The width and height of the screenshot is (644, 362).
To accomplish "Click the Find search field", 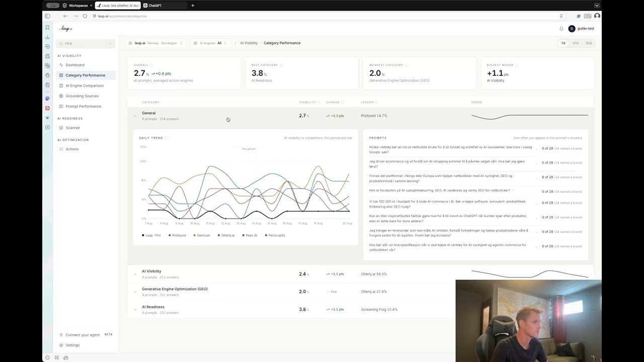I will (86, 43).
